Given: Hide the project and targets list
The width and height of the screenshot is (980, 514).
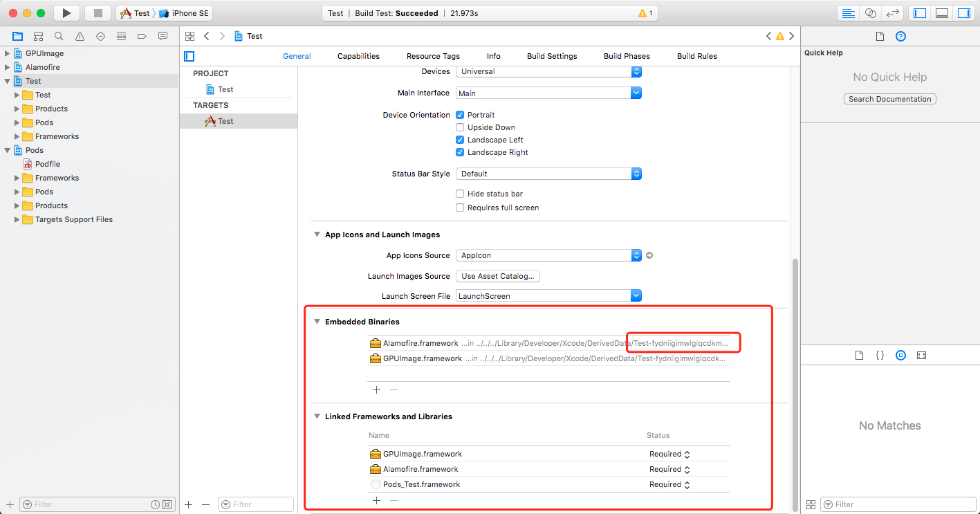Looking at the screenshot, I should [x=189, y=56].
